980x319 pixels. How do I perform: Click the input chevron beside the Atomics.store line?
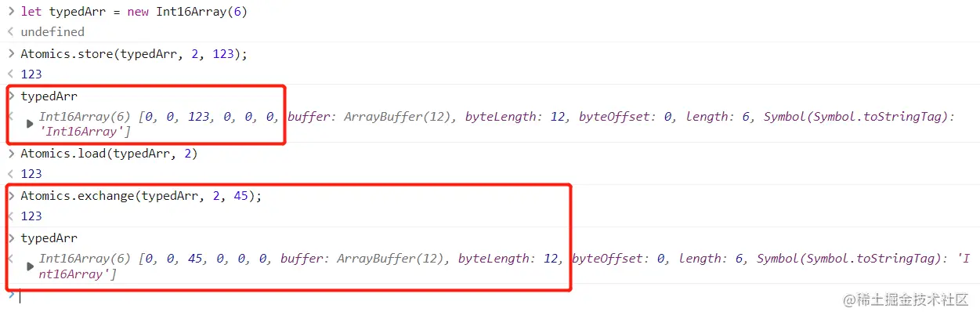(x=11, y=54)
